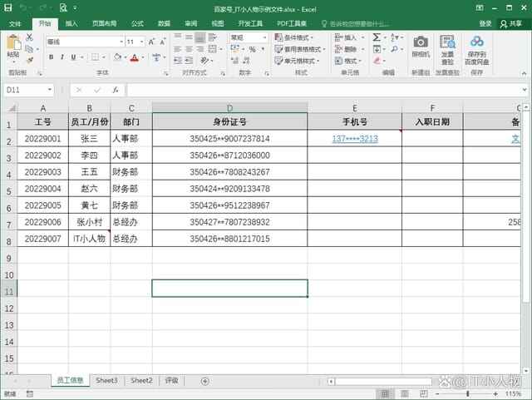Launch the Camera (照相机) tool

pos(421,47)
